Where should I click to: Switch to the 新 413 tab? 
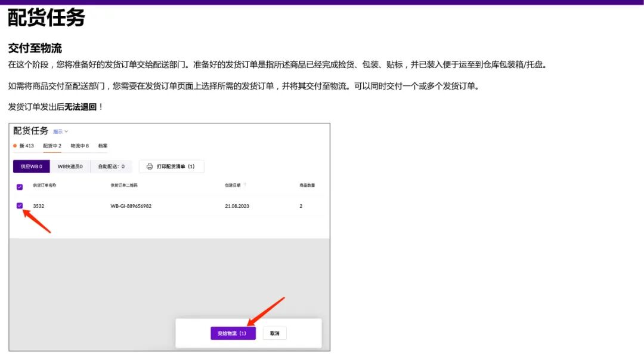(x=25, y=145)
